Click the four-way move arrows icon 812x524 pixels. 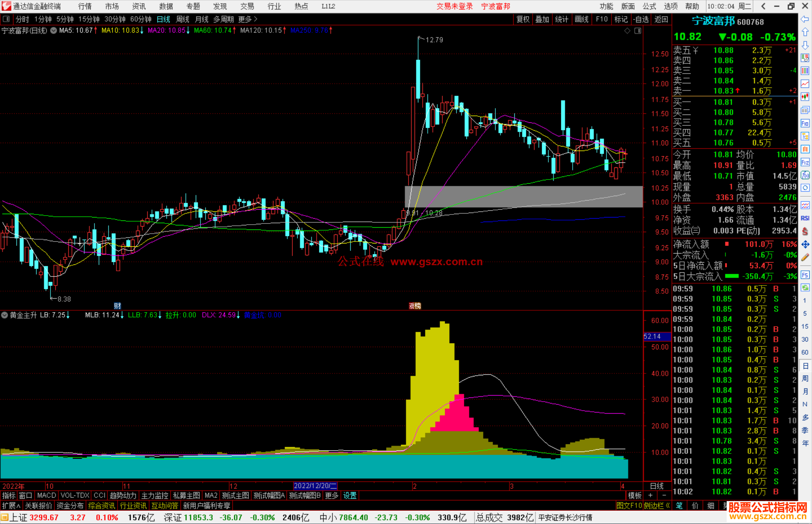click(805, 245)
